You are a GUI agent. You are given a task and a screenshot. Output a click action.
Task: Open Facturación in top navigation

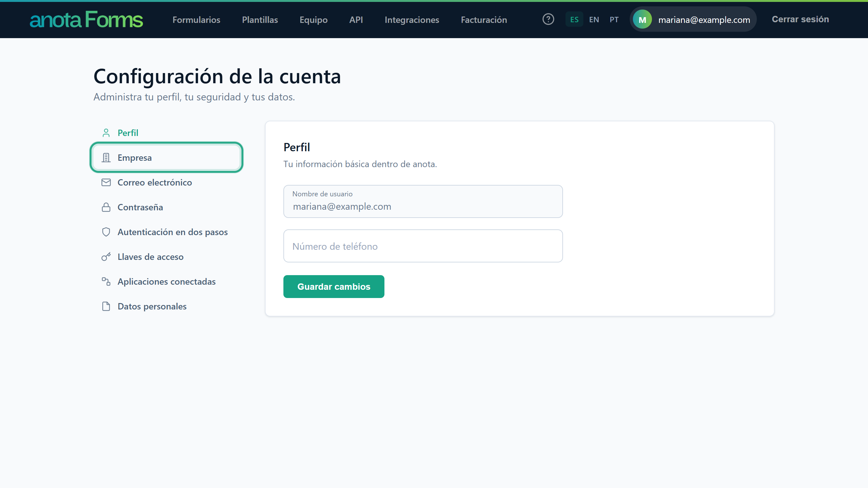(484, 20)
